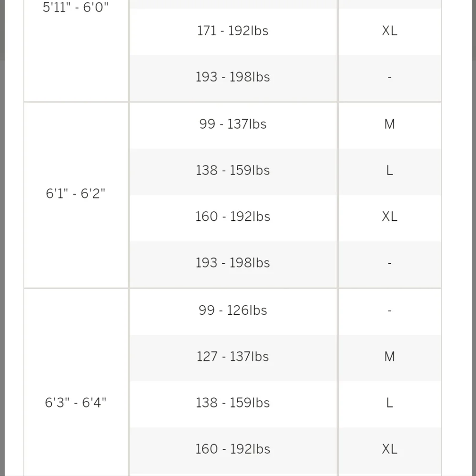This screenshot has height=476, width=476.
Task: Click M size beside 127 - 137lbs
Action: tap(390, 357)
